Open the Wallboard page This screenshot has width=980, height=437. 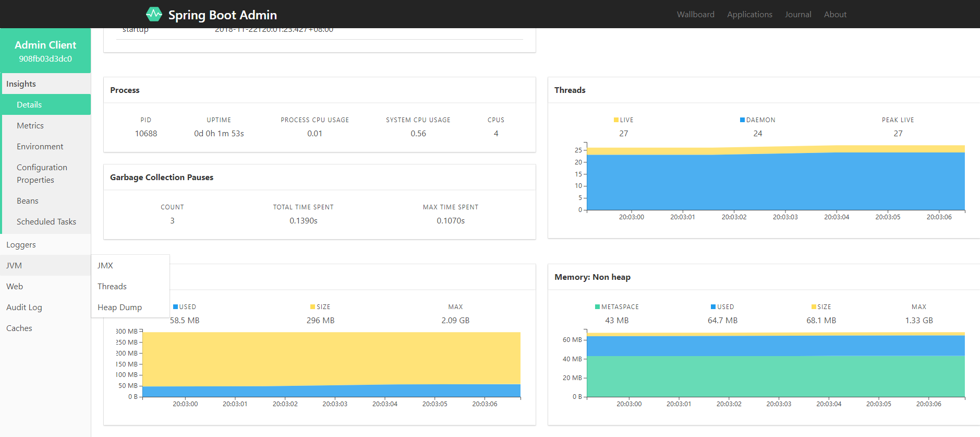tap(696, 14)
